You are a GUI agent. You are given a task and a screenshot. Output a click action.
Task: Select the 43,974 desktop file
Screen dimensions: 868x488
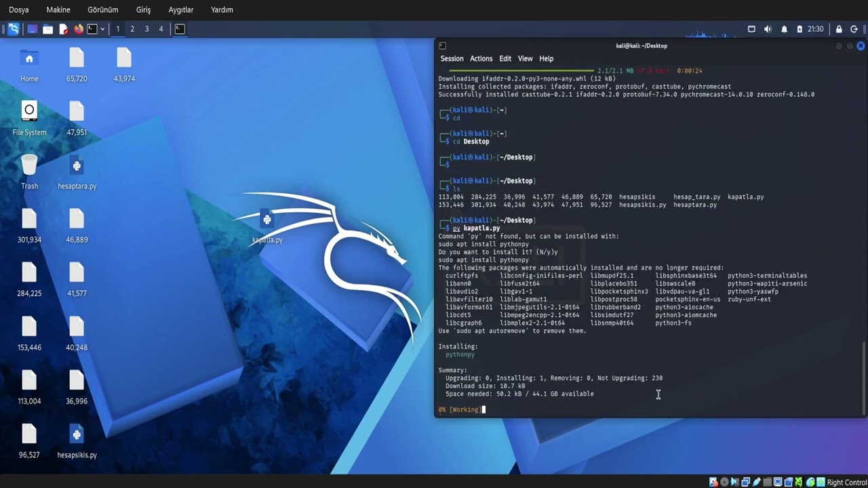click(124, 65)
